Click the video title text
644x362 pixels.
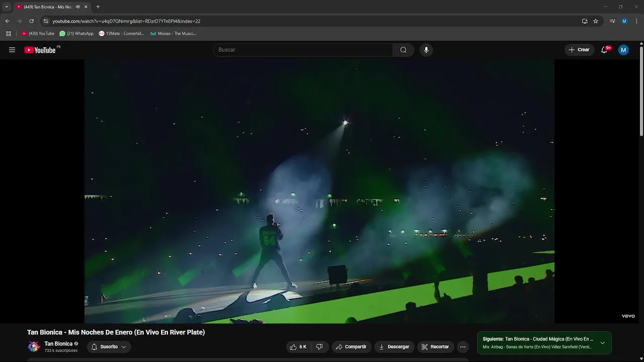pos(116,332)
